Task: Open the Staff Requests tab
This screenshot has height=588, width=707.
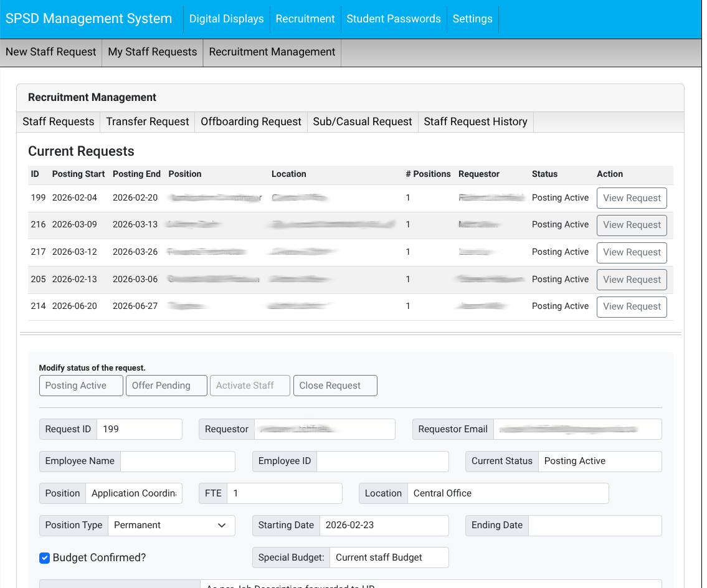Action: (x=58, y=121)
